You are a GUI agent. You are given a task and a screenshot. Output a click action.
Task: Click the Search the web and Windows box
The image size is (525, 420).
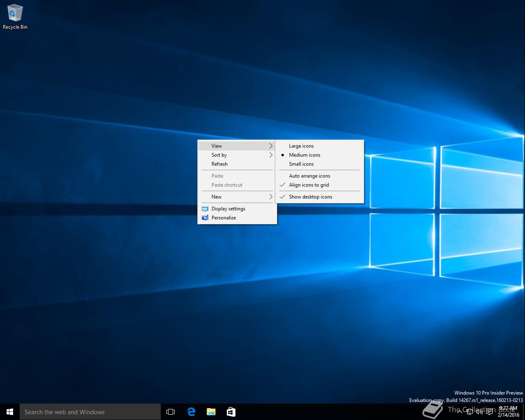click(90, 412)
